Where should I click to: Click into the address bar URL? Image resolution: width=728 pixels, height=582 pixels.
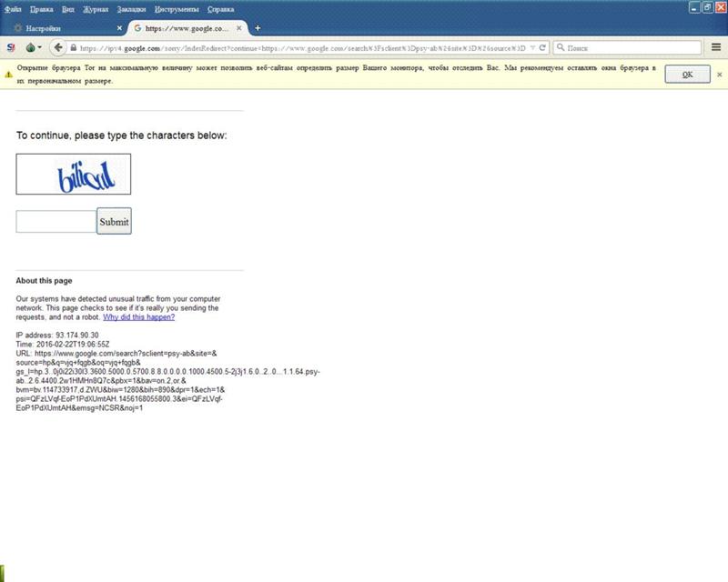click(302, 48)
